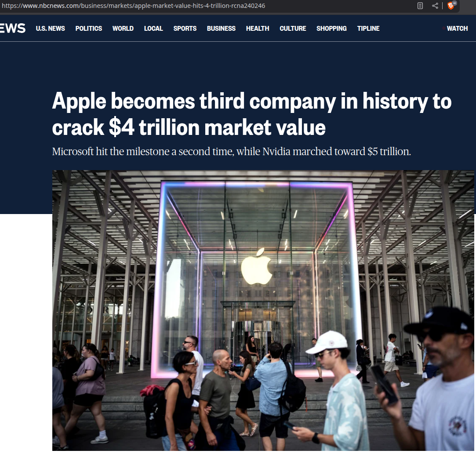
Task: Click the NBC News logo
Action: 12,28
